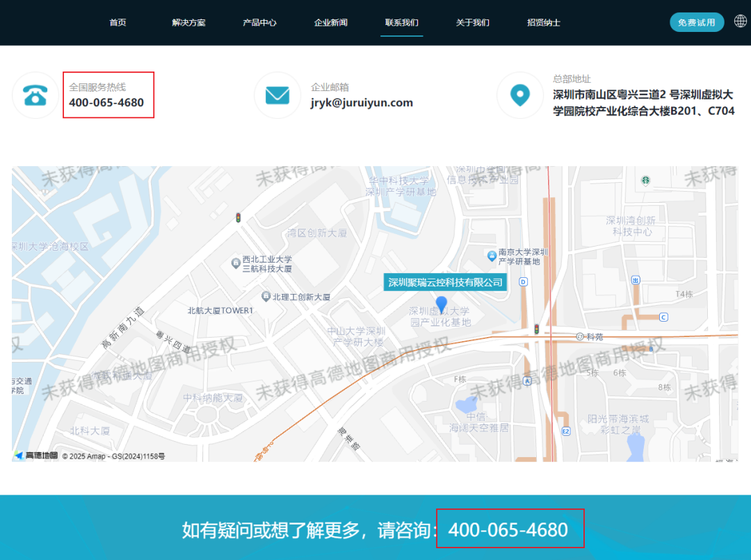Click the metro exit D marker
This screenshot has width=751, height=560.
(x=524, y=281)
